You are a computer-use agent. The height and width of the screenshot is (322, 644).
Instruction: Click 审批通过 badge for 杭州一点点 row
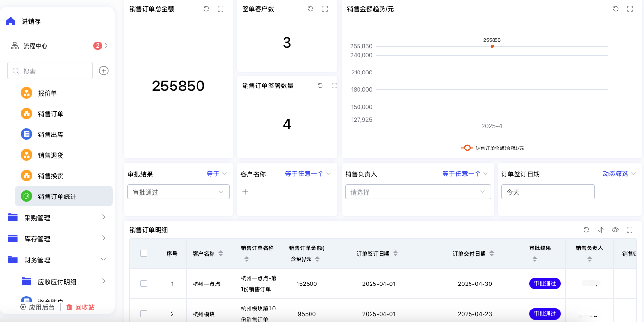[545, 284]
